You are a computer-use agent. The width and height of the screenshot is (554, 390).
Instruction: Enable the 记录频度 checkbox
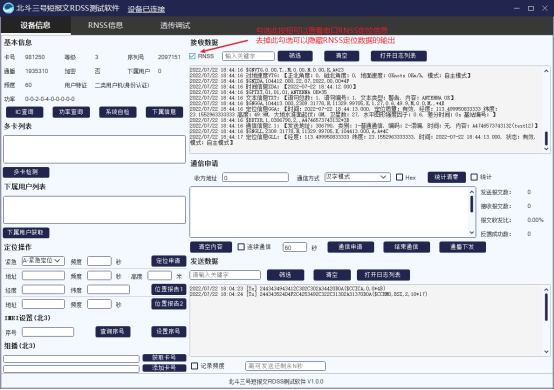(194, 366)
